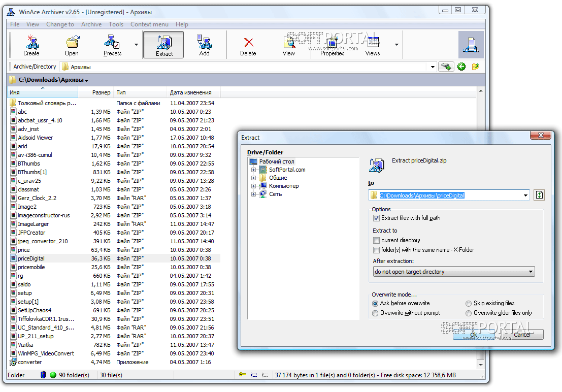Screen dimensions: 562x392
Task: Click file list scrollbar up arrow
Action: (x=481, y=91)
